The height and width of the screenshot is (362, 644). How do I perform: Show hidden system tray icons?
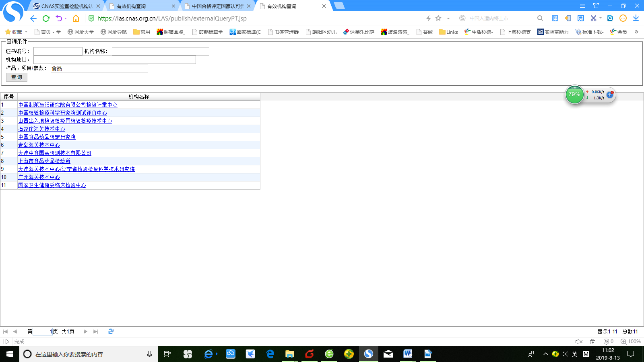tap(546, 354)
